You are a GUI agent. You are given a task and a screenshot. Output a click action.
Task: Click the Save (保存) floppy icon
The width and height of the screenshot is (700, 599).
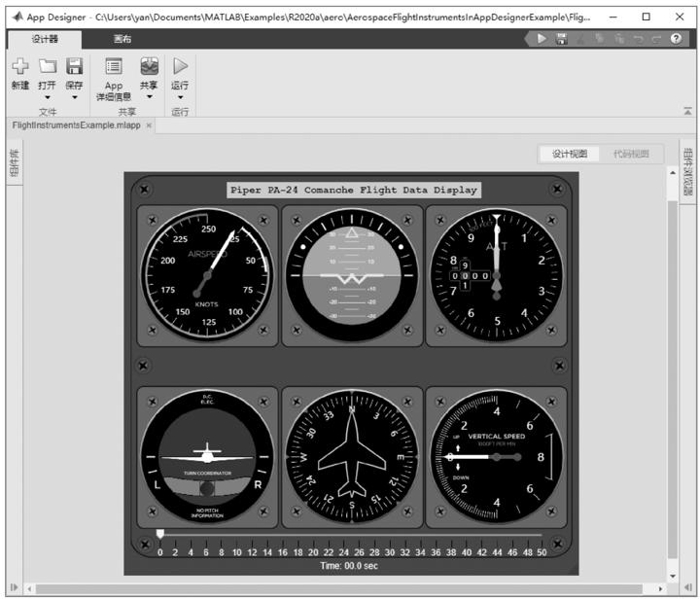75,66
